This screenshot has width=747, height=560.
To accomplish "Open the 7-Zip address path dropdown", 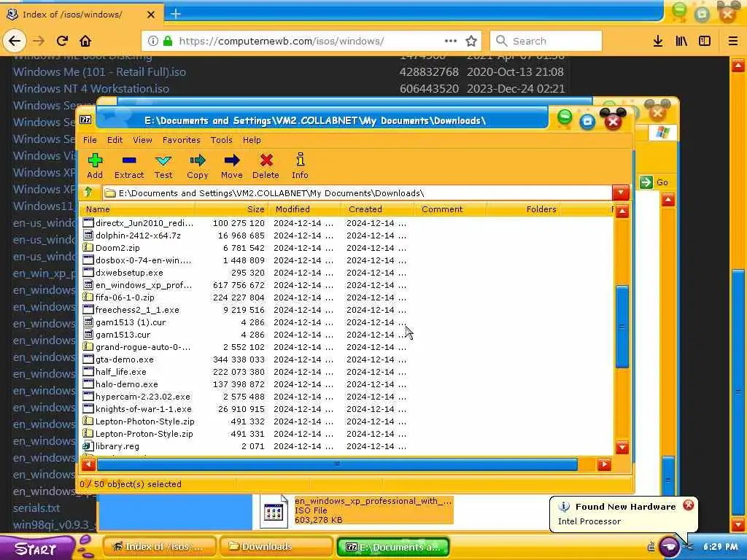I will tap(620, 192).
